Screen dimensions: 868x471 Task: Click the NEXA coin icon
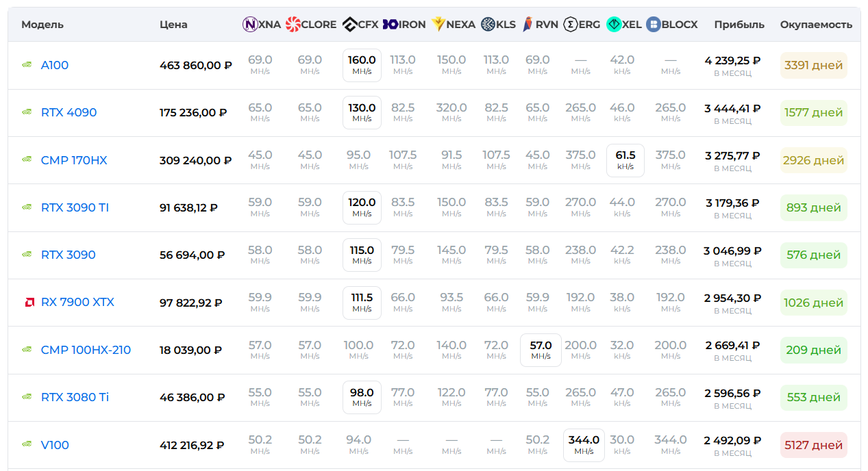[x=437, y=25]
